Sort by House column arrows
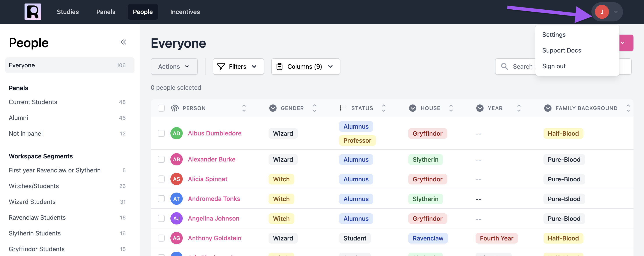 [451, 108]
